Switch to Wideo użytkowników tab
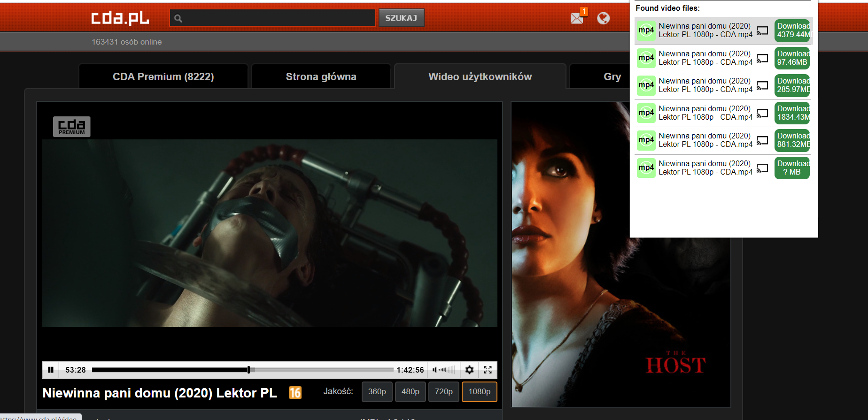 pyautogui.click(x=480, y=76)
